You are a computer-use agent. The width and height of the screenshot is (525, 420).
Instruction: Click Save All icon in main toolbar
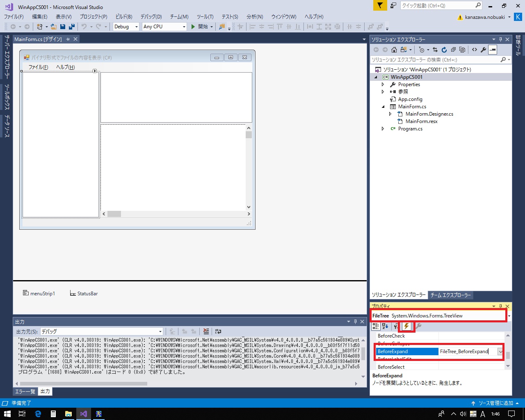pyautogui.click(x=72, y=26)
